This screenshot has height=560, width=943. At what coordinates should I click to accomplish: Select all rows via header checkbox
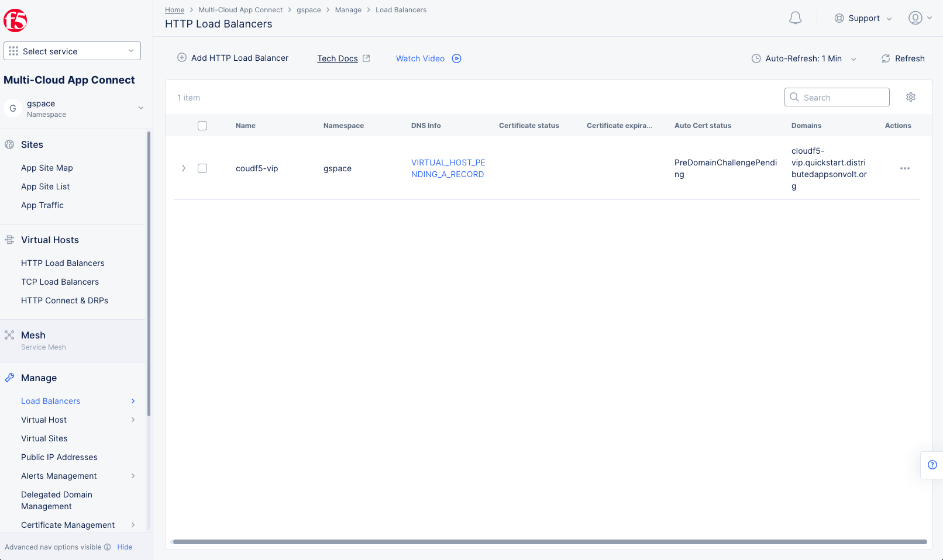coord(202,125)
